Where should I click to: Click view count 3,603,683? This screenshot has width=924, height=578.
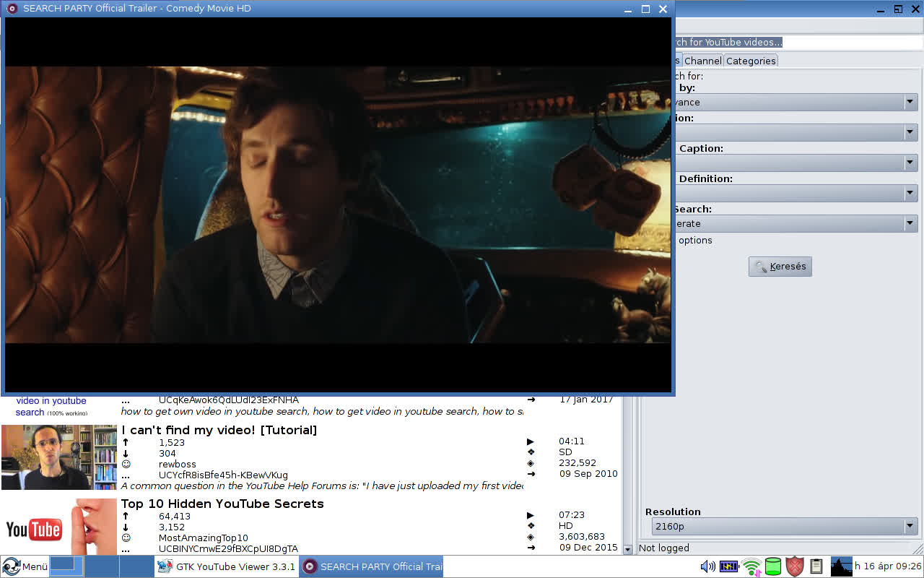tap(582, 536)
